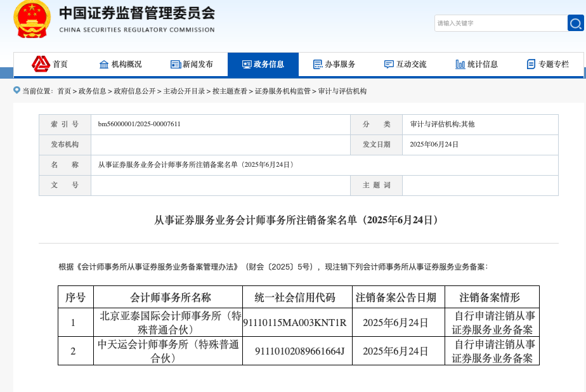The height and width of the screenshot is (392, 586).
Task: Click the 中国证券监督管理委员会 site title
Action: coord(136,14)
